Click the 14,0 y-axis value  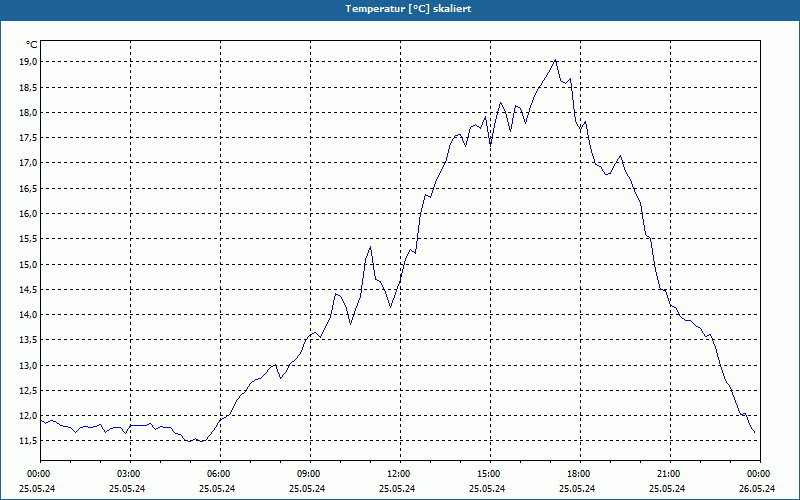(29, 315)
